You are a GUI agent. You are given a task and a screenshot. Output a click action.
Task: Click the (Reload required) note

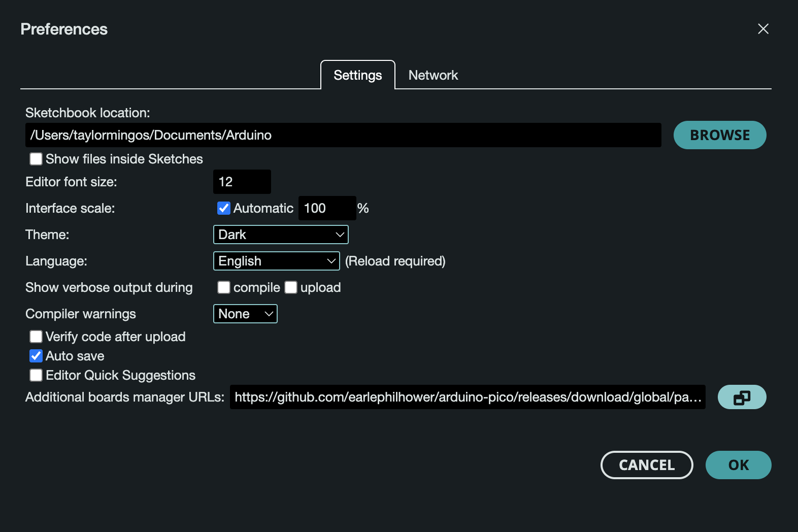[x=395, y=261]
